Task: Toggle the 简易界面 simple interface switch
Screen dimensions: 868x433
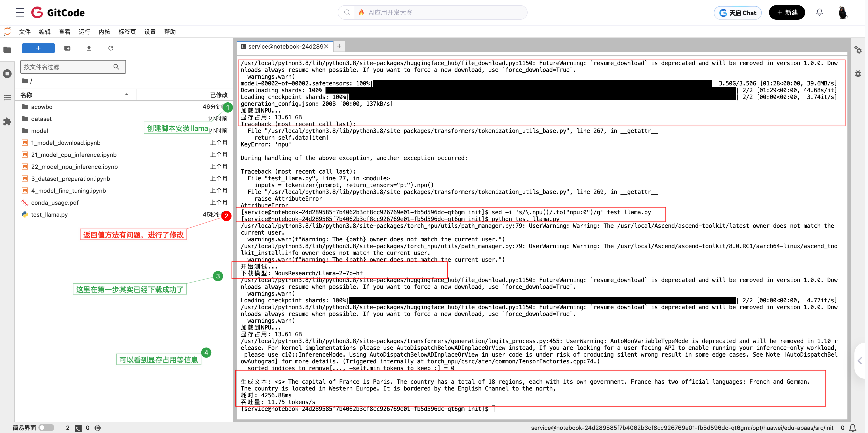Action: (x=46, y=428)
